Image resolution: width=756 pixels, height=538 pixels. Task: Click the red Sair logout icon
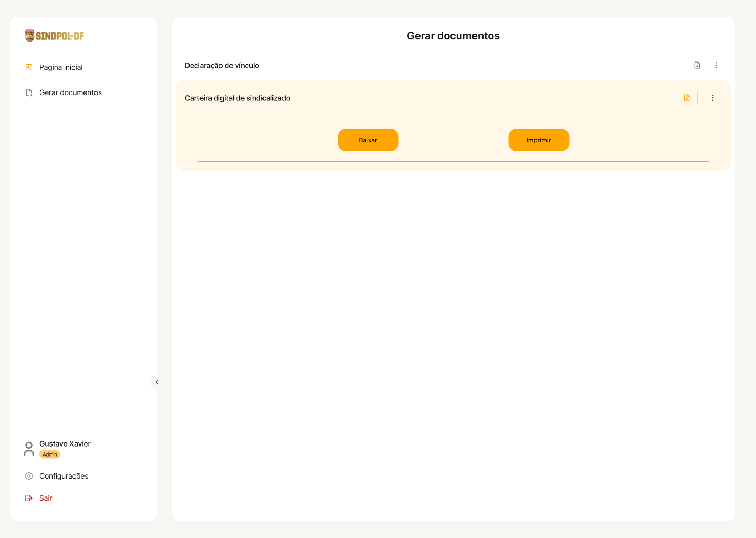tap(29, 498)
